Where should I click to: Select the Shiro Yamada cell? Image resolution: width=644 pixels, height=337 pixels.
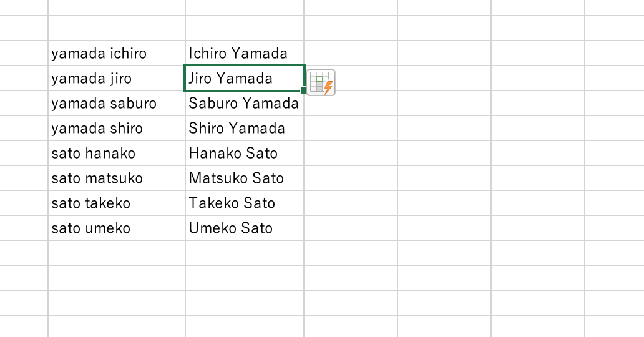point(244,129)
